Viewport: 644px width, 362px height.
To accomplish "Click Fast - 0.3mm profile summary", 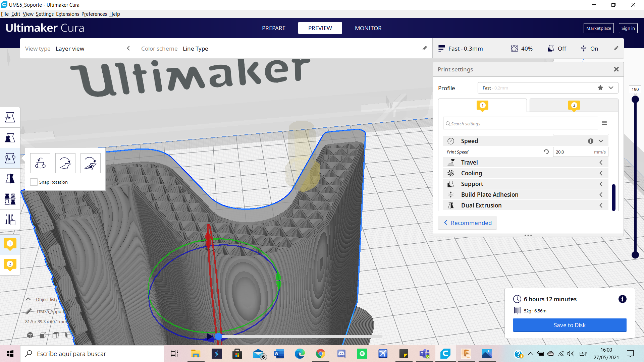I will point(461,49).
